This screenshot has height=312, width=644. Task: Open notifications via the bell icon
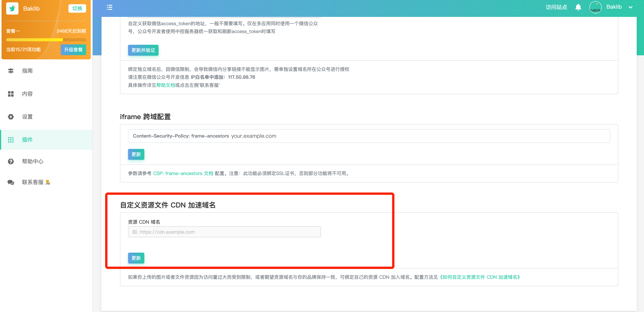pyautogui.click(x=578, y=7)
